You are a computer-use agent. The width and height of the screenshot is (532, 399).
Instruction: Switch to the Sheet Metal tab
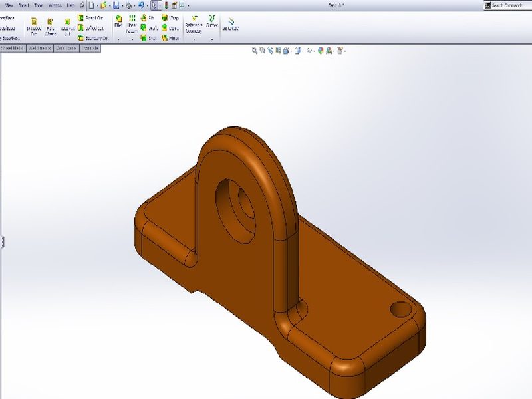pos(13,49)
